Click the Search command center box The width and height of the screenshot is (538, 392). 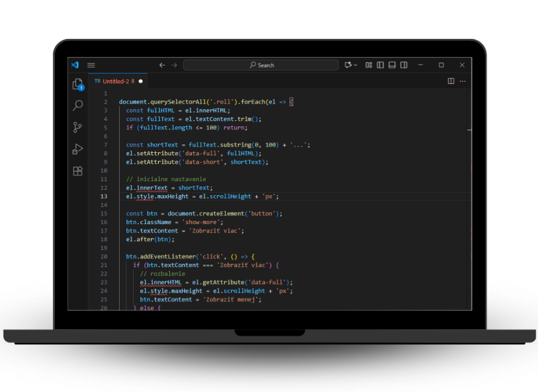[261, 65]
